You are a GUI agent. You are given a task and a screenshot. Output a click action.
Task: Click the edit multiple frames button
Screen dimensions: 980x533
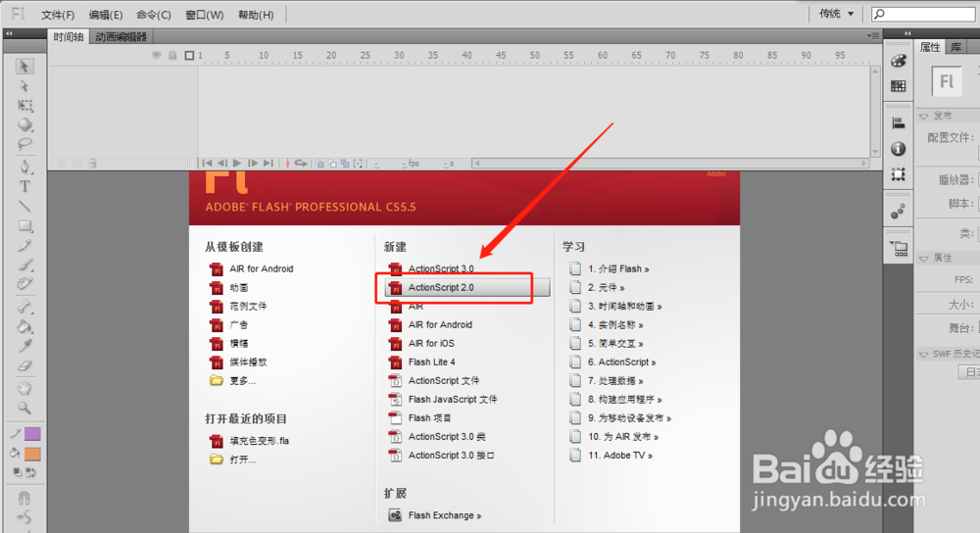click(x=345, y=164)
